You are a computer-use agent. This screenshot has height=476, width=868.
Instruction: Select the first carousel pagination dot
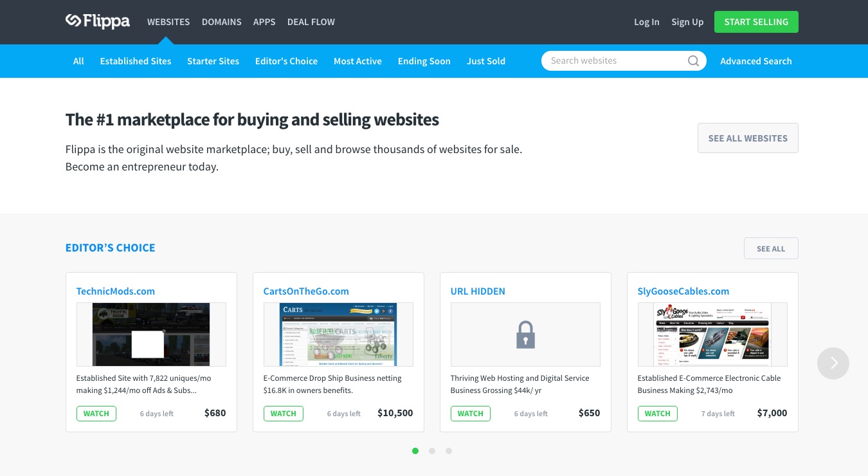(415, 451)
